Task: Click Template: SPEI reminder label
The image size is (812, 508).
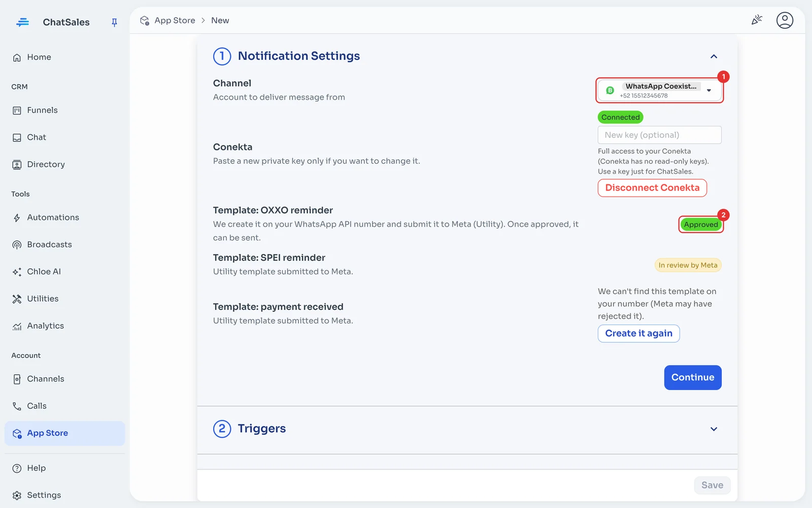Action: pyautogui.click(x=269, y=258)
